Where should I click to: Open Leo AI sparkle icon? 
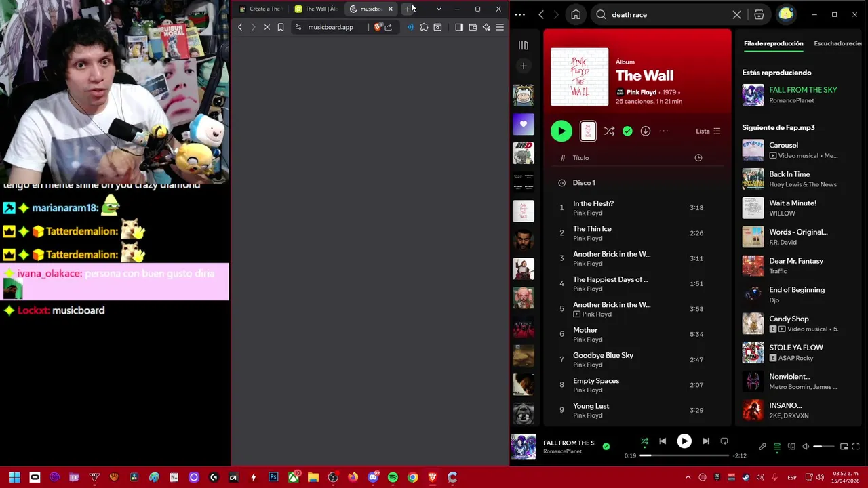pyautogui.click(x=486, y=27)
